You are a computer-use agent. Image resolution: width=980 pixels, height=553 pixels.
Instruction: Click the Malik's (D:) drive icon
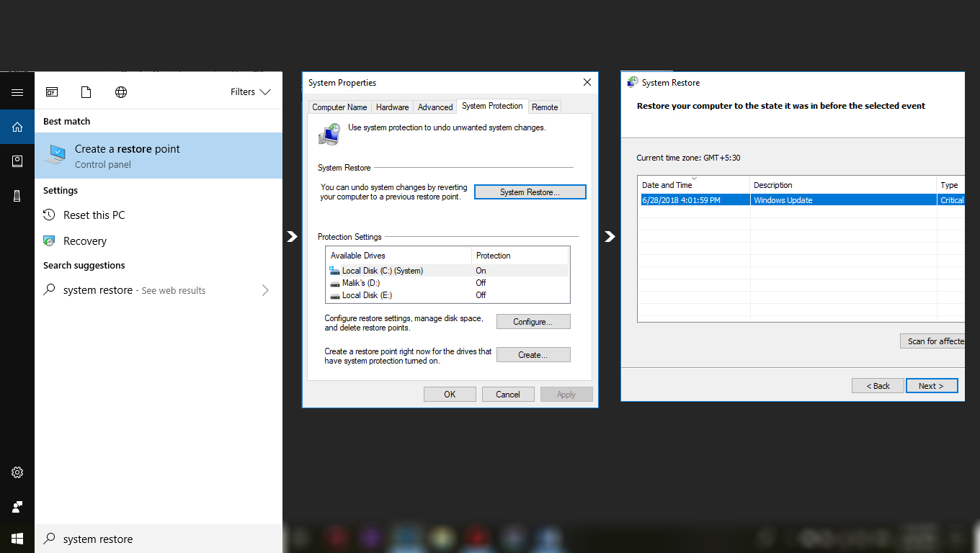[x=334, y=283]
